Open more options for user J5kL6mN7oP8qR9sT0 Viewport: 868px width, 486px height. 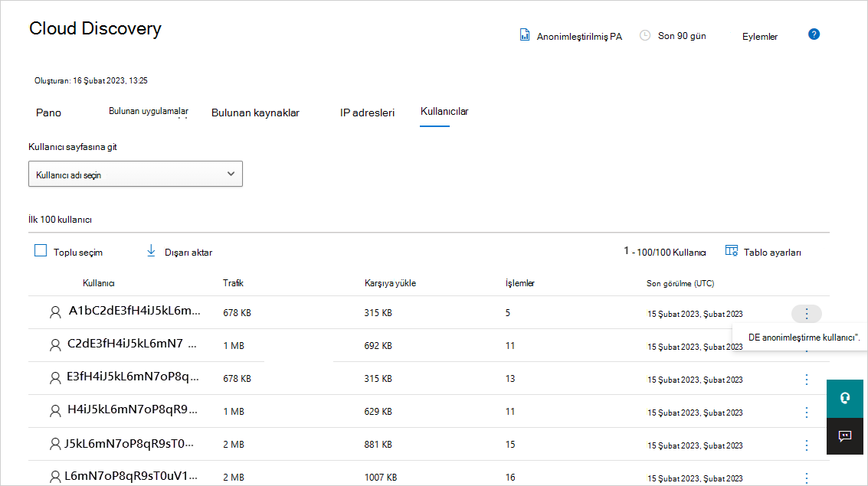click(x=807, y=445)
